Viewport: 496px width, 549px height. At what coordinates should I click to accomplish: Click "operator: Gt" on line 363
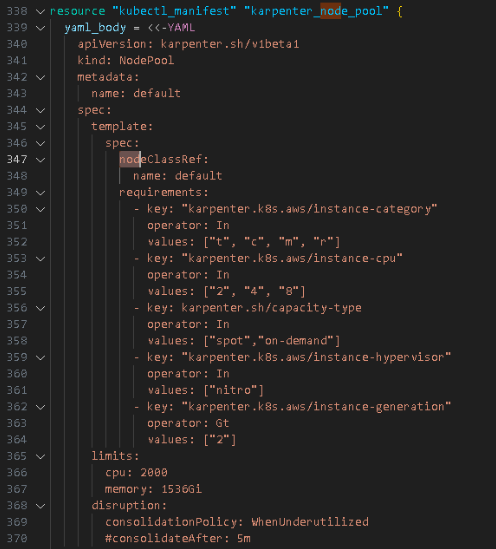(188, 423)
